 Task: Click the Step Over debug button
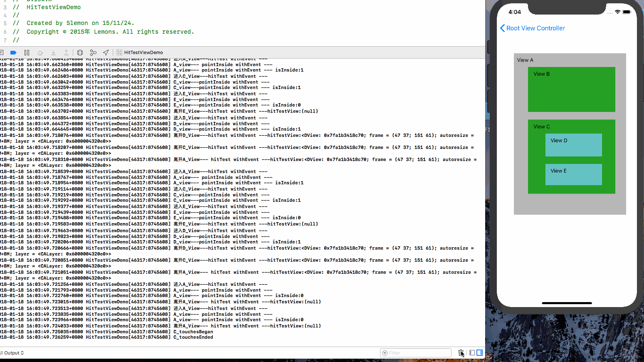point(40,52)
